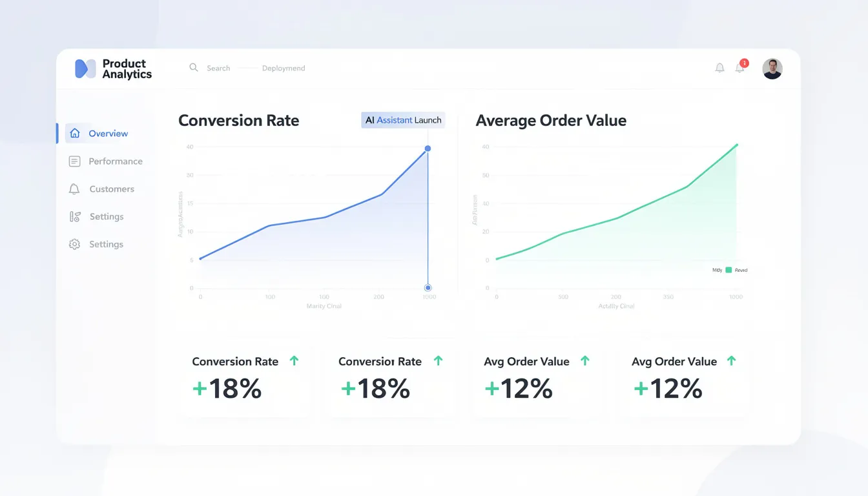Select the Overview home icon
Image resolution: width=868 pixels, height=496 pixels.
coord(75,133)
